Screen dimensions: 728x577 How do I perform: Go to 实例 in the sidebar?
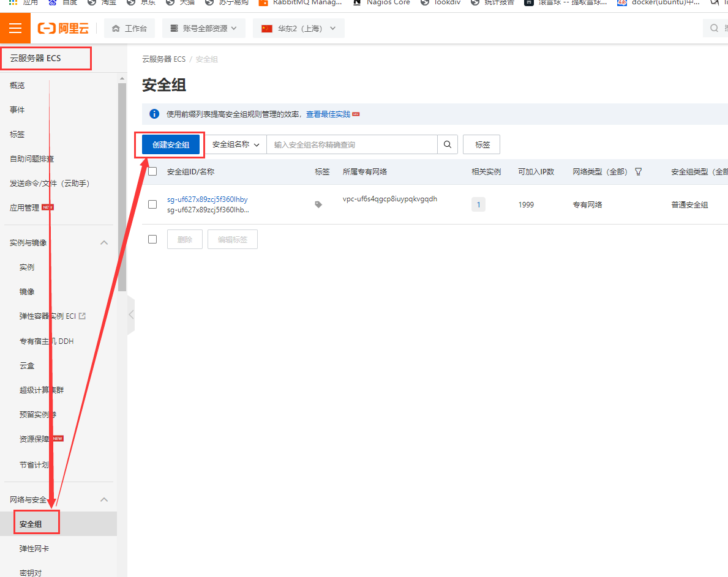coord(27,267)
